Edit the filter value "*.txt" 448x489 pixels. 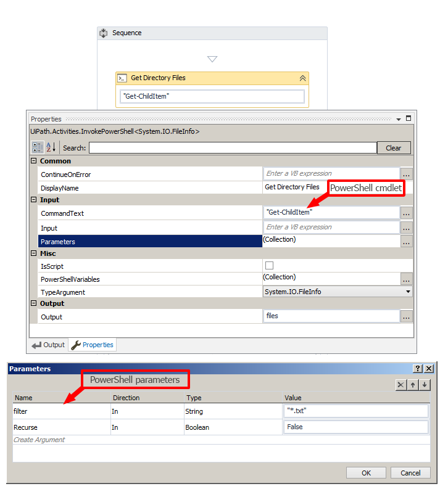(356, 411)
